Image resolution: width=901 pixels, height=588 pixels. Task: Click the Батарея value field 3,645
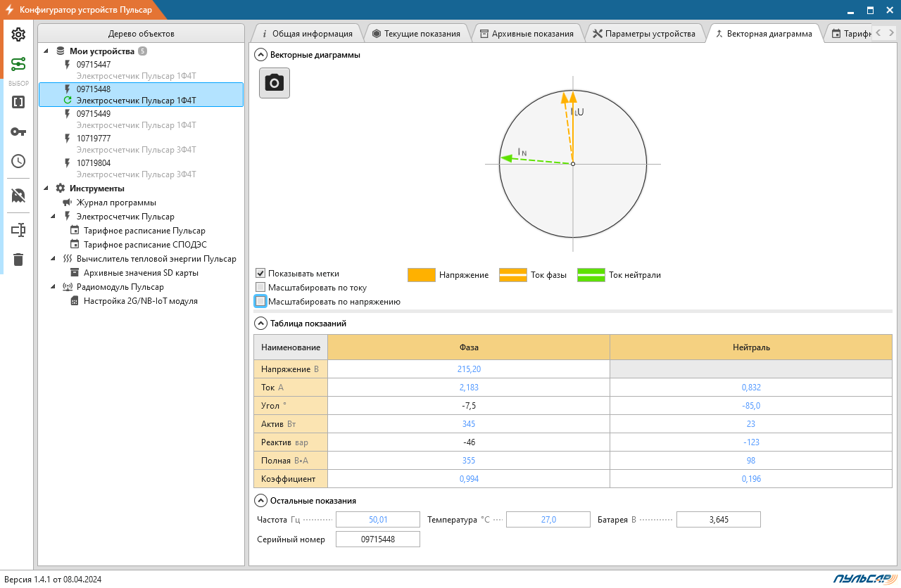tap(719, 520)
